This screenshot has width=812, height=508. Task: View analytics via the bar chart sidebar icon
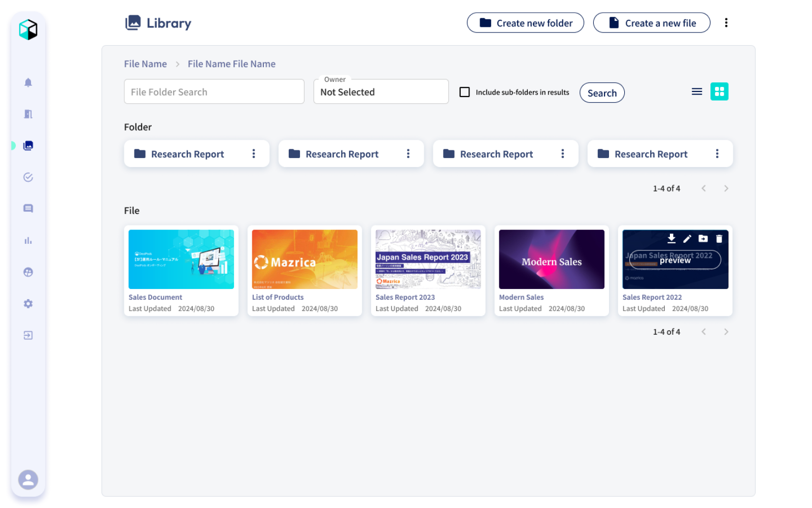(x=28, y=240)
